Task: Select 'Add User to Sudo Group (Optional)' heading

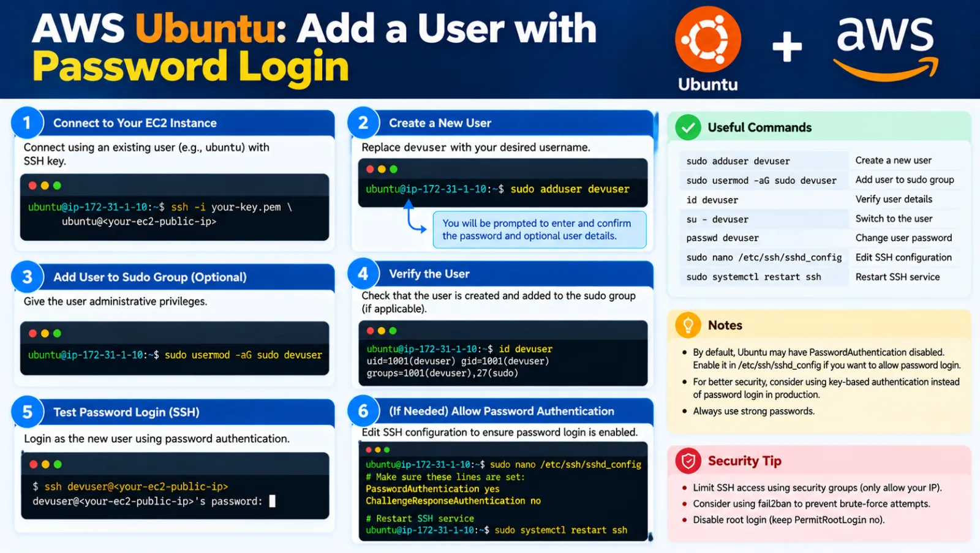Action: point(149,277)
